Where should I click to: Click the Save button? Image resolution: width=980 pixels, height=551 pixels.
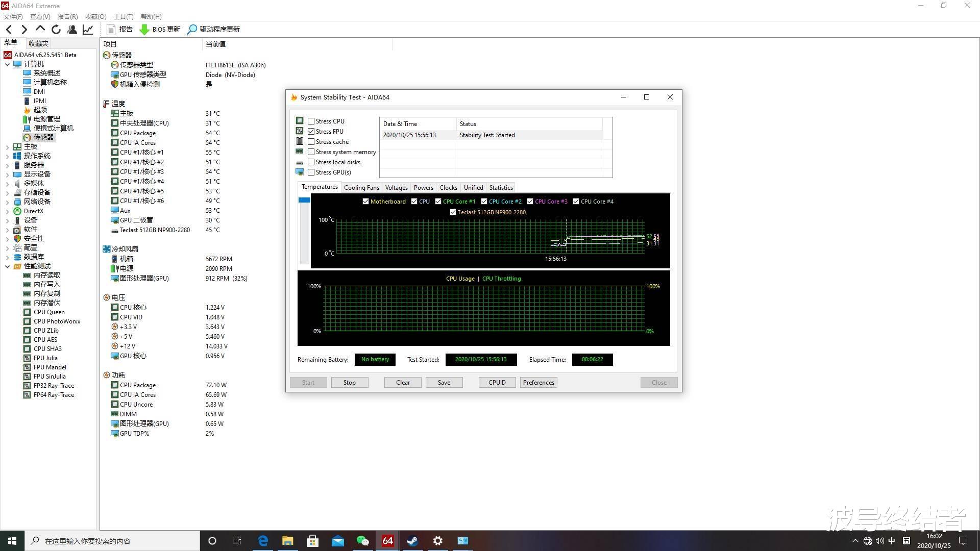(x=444, y=383)
